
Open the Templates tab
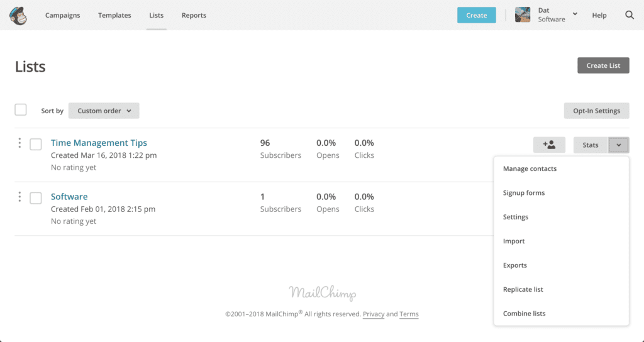pos(114,15)
